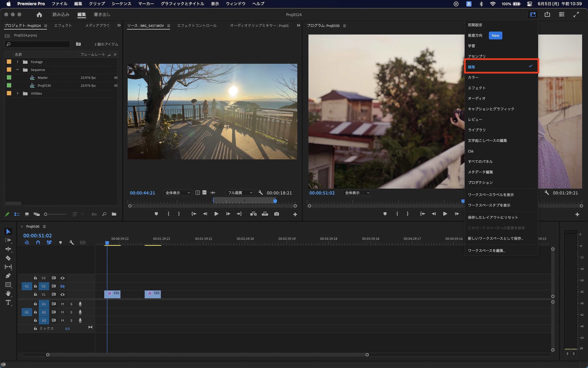Switch to 書き出し tab in header

[102, 14]
